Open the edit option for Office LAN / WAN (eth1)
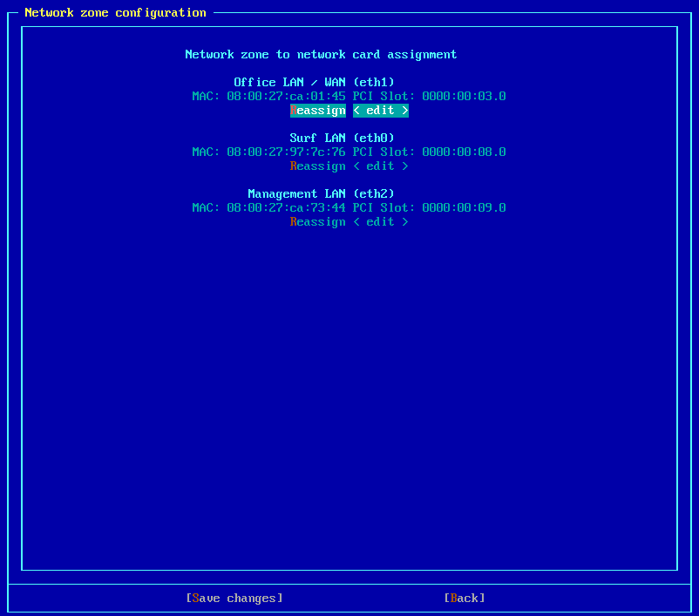This screenshot has width=699, height=616. (381, 111)
